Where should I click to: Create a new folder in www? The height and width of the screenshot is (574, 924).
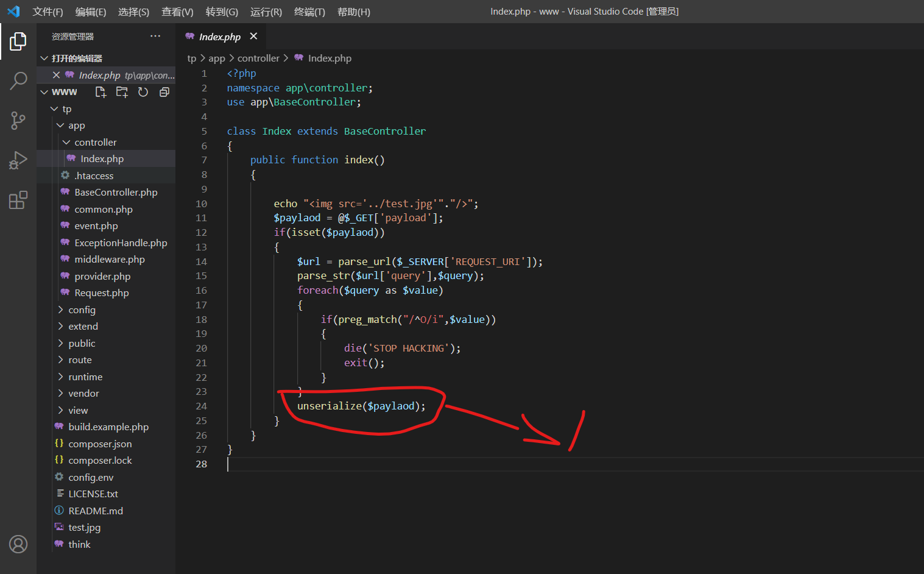[122, 92]
